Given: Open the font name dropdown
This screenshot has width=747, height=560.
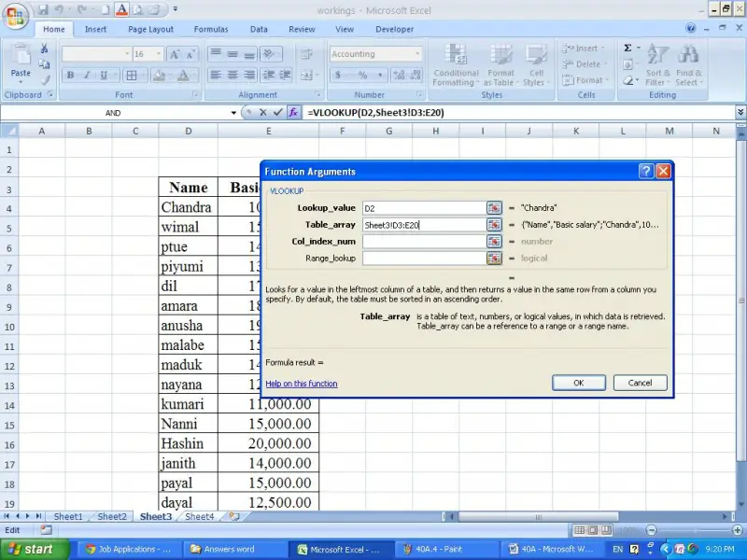Looking at the screenshot, I should point(127,54).
